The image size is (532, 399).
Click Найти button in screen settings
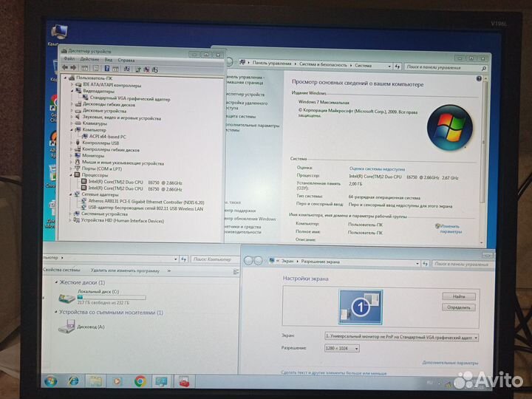[459, 296]
